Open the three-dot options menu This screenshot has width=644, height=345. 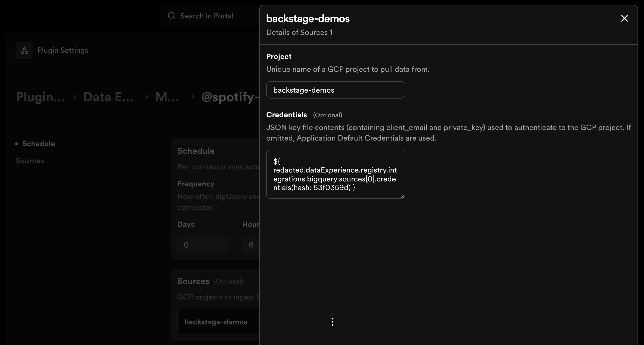[x=333, y=322]
